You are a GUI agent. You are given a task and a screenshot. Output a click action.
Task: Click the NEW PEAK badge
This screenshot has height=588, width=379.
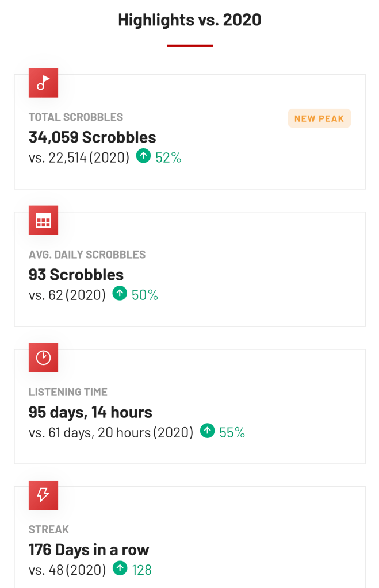319,118
